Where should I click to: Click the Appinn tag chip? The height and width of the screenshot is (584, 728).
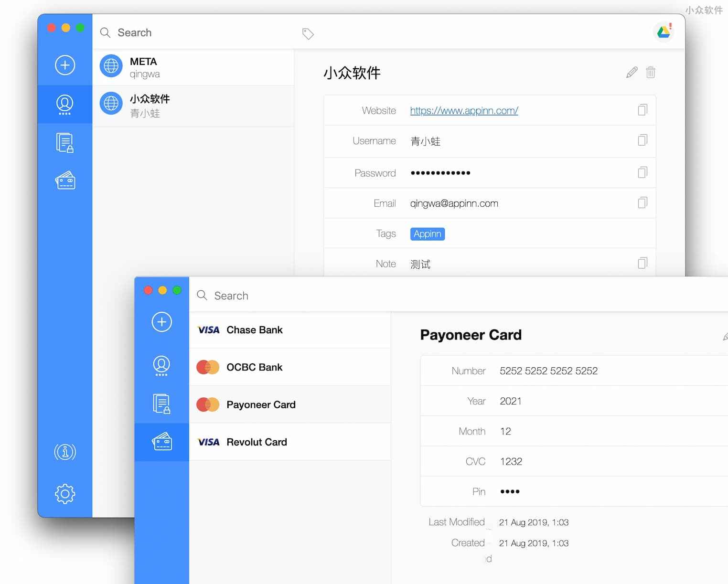[428, 234]
